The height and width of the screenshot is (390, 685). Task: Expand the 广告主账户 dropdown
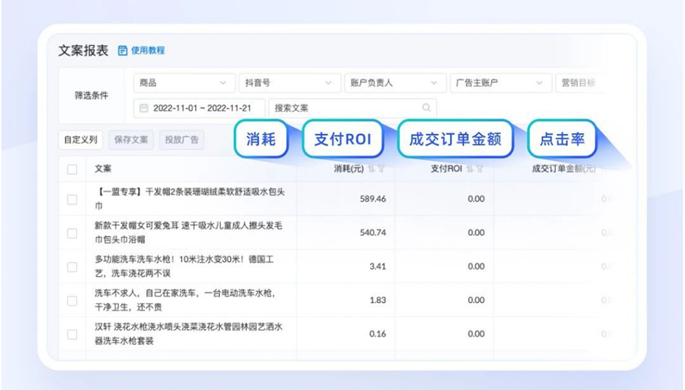(x=501, y=83)
